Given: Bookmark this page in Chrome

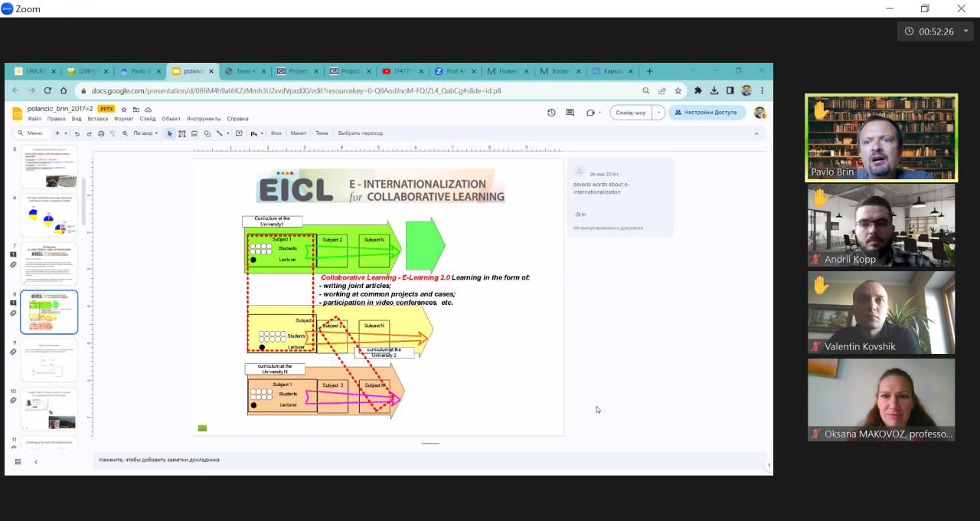Looking at the screenshot, I should [x=678, y=90].
